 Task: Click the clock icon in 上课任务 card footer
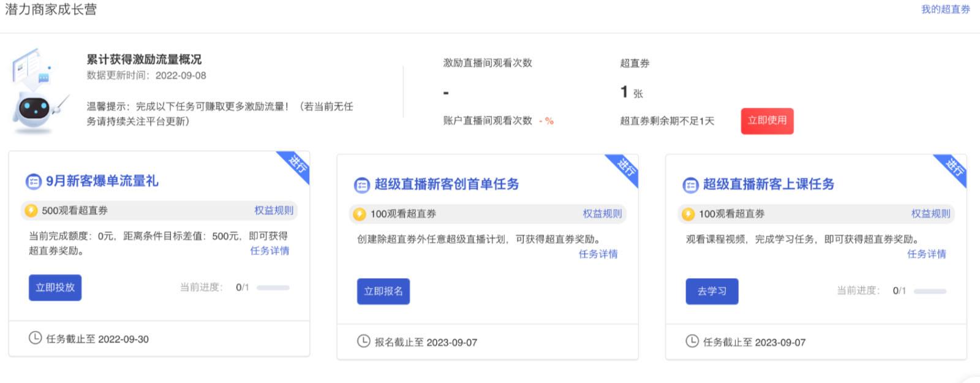point(692,341)
